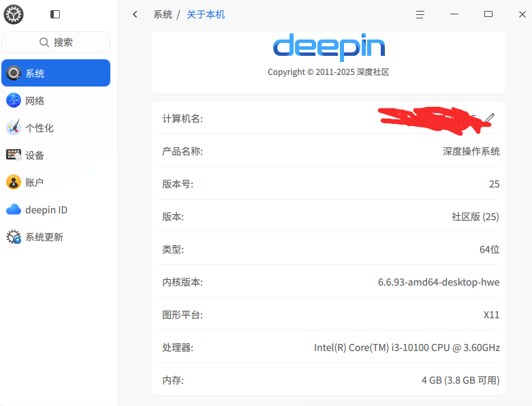Click the Control Center gear logo icon
Screen dimensions: 532x406
14,14
